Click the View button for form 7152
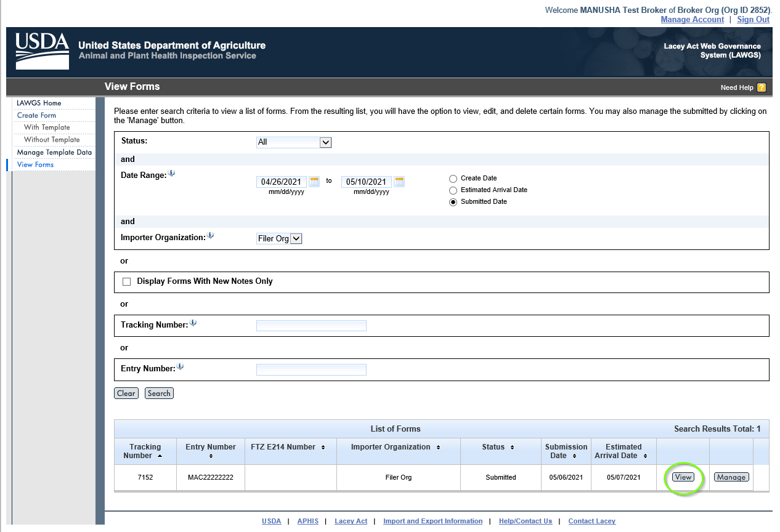 pyautogui.click(x=683, y=477)
